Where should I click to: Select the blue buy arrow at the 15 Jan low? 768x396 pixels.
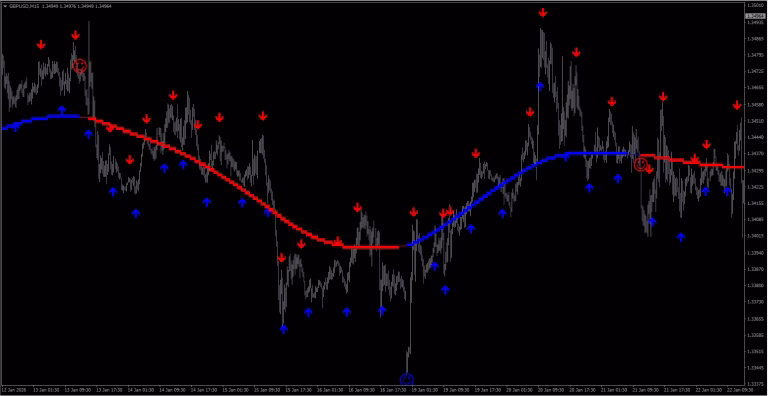tap(284, 329)
